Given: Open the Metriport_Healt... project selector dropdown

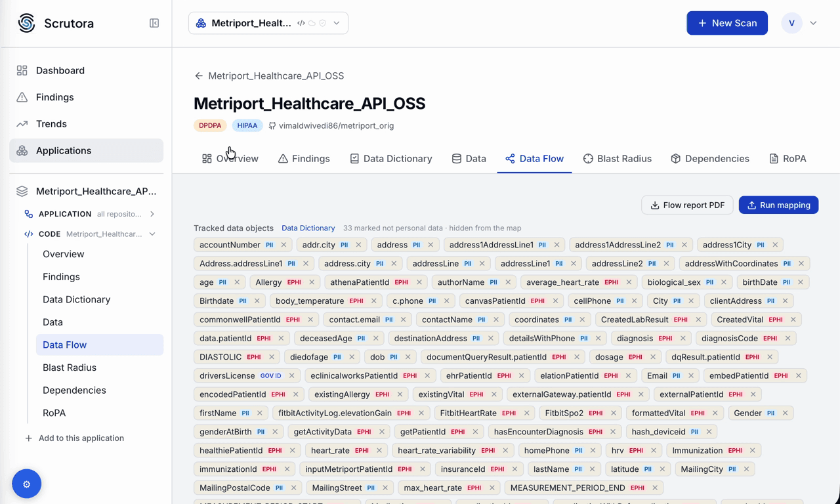Looking at the screenshot, I should pos(268,23).
